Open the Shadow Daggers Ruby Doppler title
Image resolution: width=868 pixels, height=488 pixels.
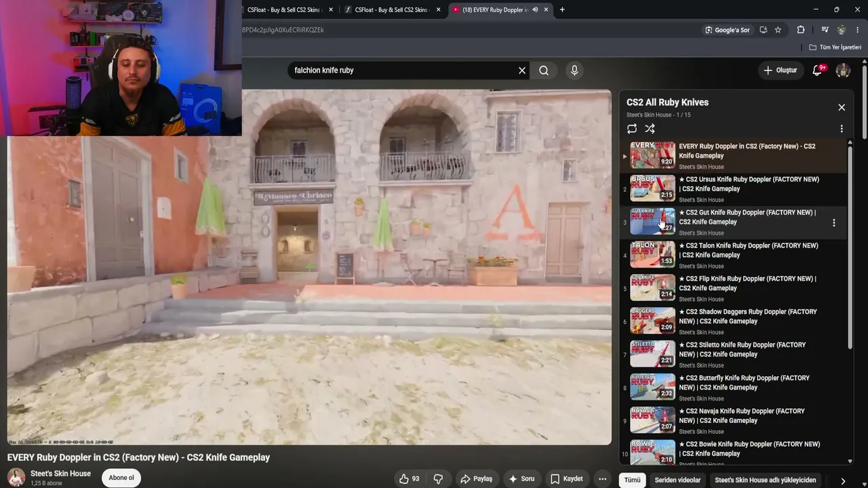[748, 317]
